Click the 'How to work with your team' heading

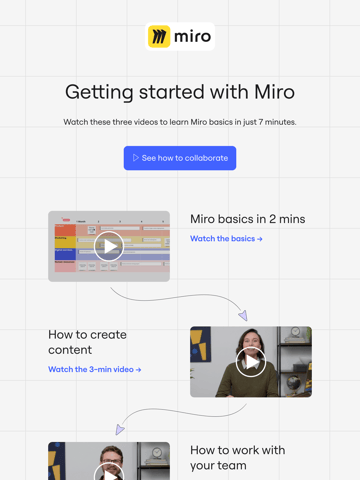tap(238, 458)
